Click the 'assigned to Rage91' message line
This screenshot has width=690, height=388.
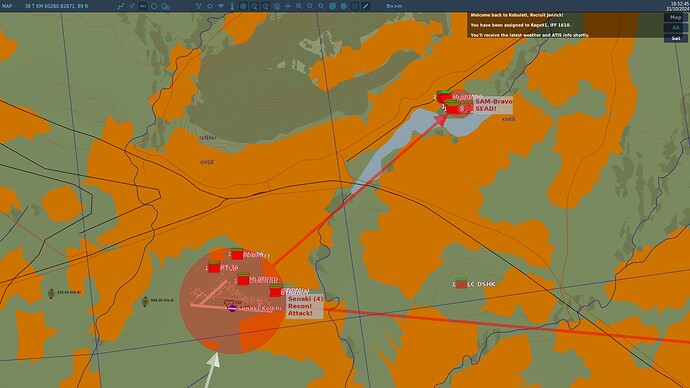(x=521, y=25)
